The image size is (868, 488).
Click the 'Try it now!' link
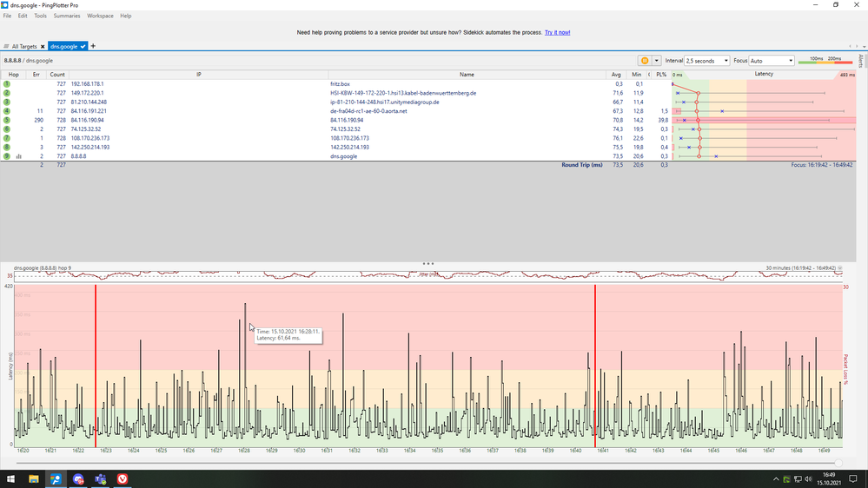[x=557, y=32]
